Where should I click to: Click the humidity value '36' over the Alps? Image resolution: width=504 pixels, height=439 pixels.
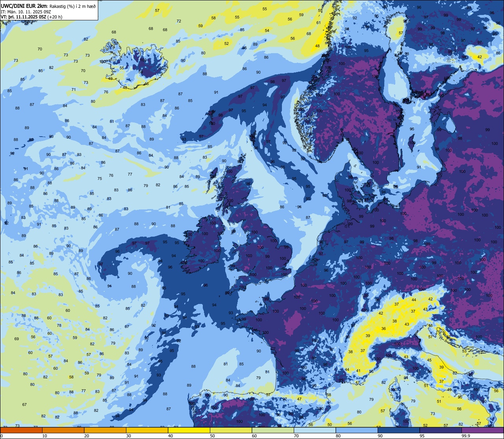click(x=384, y=328)
